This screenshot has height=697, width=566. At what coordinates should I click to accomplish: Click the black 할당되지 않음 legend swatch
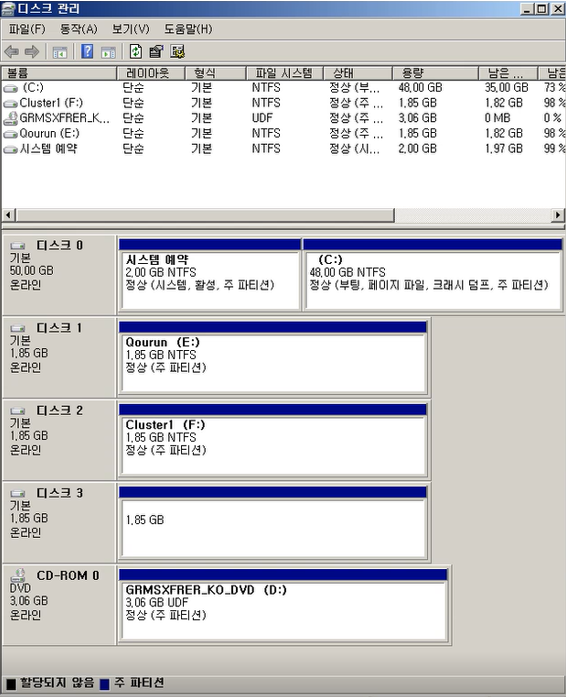tap(11, 684)
